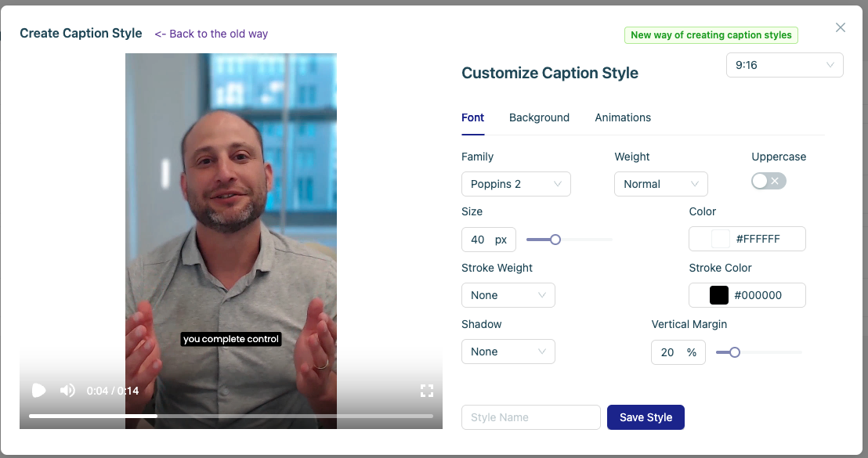
Task: Click the Save Style button
Action: coord(646,417)
